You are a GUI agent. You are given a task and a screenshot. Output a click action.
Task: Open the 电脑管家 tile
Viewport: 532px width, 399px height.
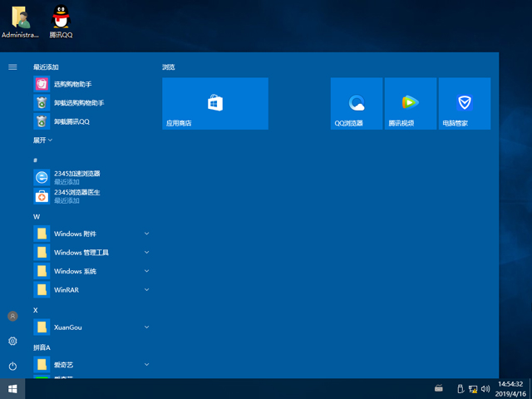[465, 103]
